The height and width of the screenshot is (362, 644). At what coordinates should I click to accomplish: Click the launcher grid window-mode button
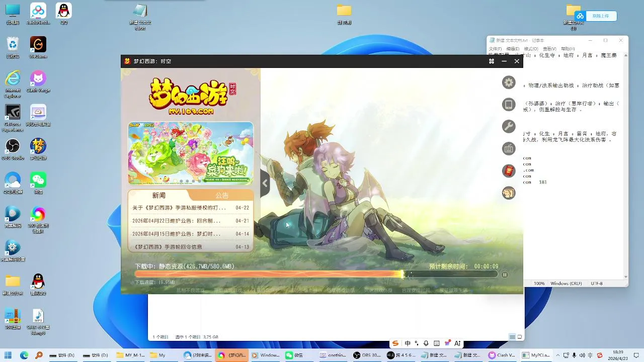[x=491, y=61]
